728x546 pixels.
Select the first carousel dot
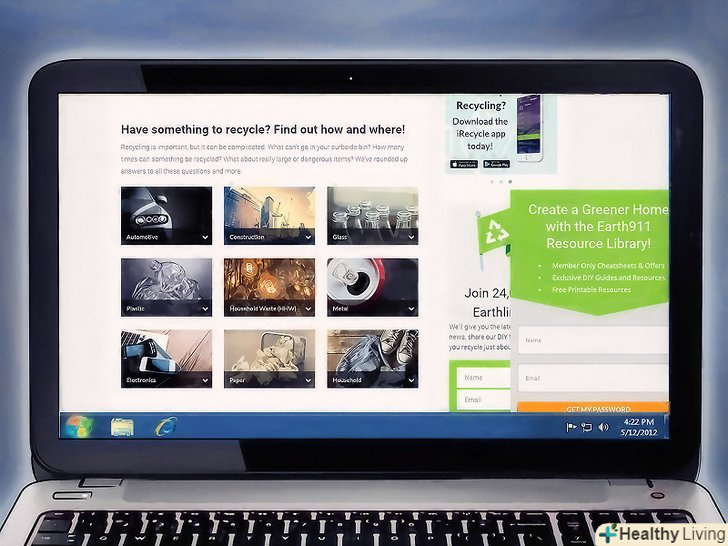492,182
